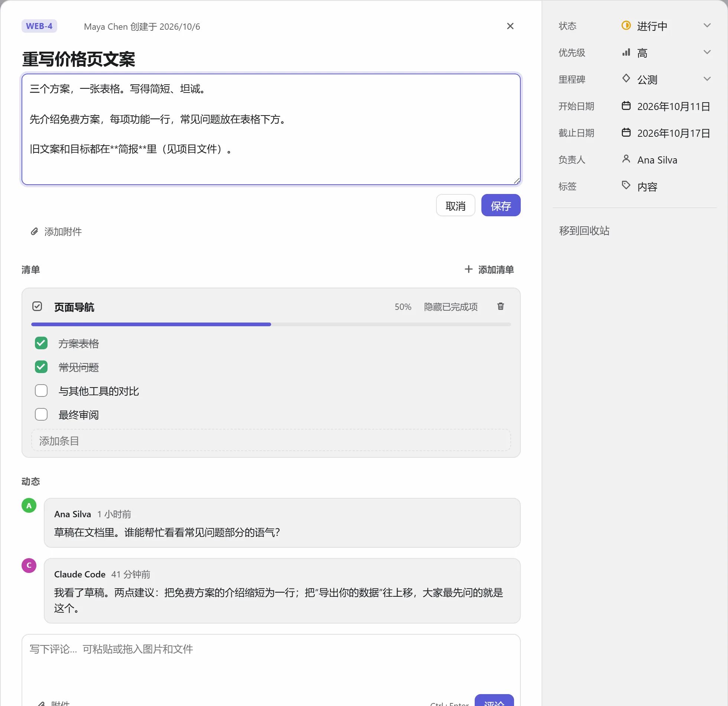The height and width of the screenshot is (706, 728).
Task: Open the 优先级 dropdown chevron
Action: tap(707, 52)
